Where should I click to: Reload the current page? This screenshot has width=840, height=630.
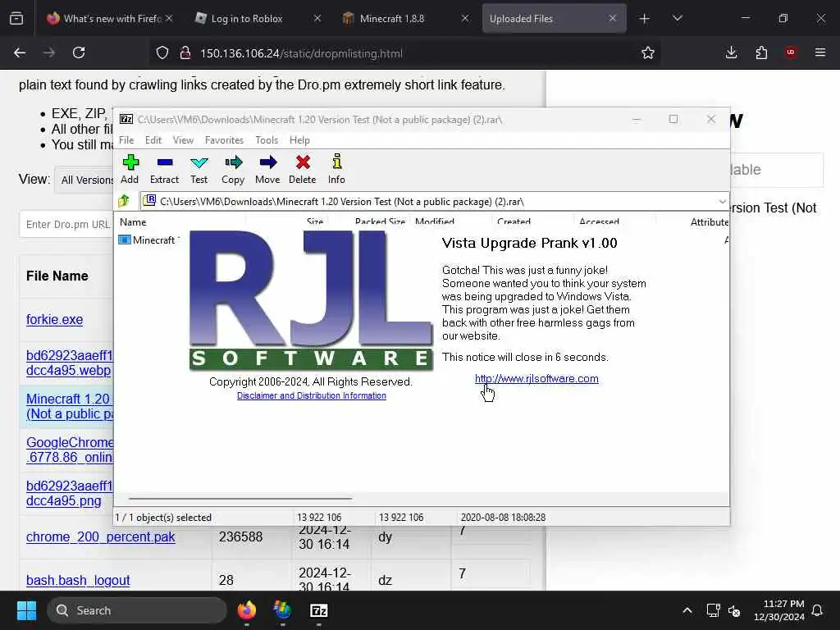79,52
